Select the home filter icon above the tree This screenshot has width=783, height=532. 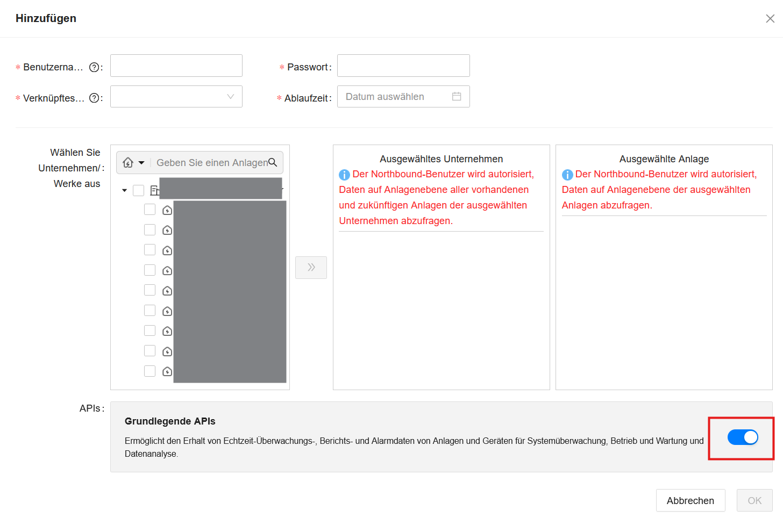click(129, 162)
